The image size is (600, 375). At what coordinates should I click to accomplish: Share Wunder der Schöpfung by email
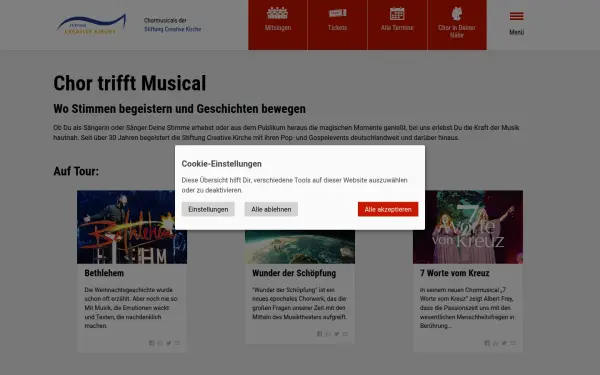346,334
